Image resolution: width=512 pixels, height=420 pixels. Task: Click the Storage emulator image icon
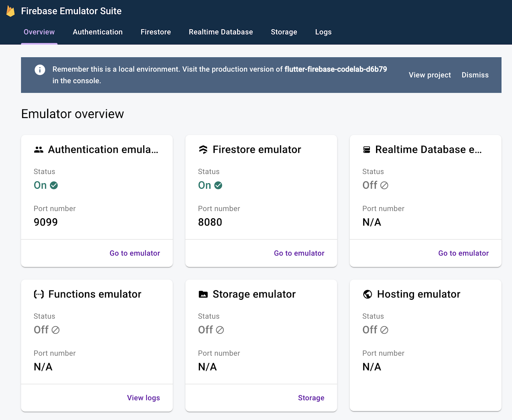coord(203,294)
